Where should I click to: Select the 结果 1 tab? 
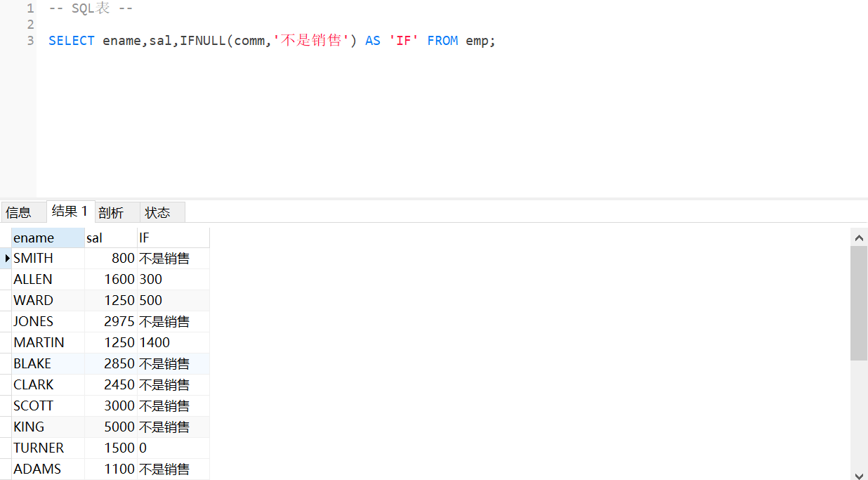click(70, 212)
